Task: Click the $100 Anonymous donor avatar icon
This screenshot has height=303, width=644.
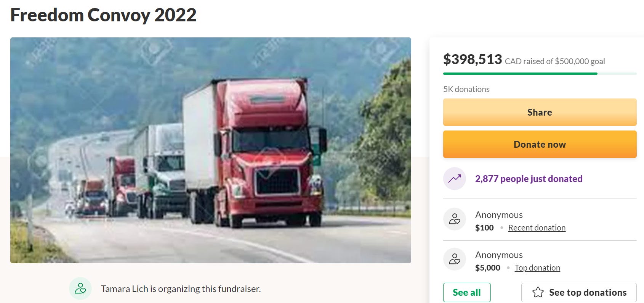Action: (x=454, y=219)
